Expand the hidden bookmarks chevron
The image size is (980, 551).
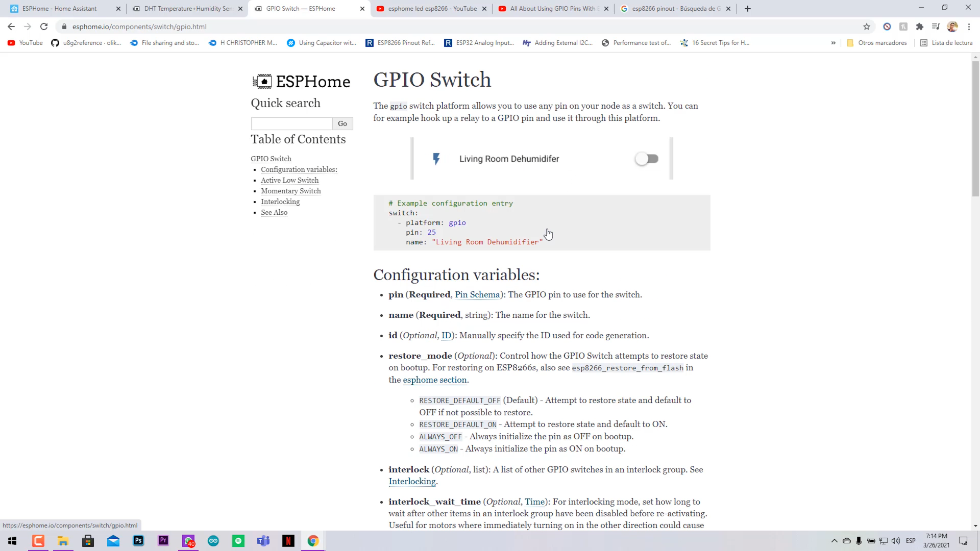(834, 43)
